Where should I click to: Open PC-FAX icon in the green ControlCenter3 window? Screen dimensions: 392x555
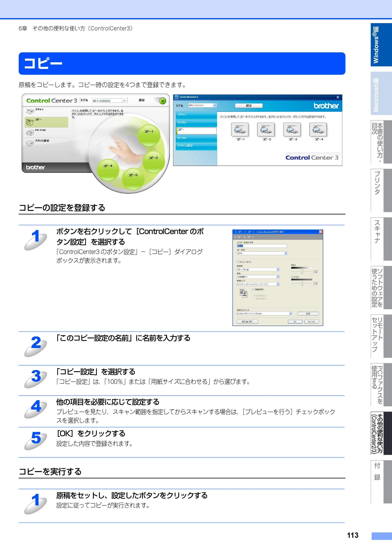(x=30, y=133)
